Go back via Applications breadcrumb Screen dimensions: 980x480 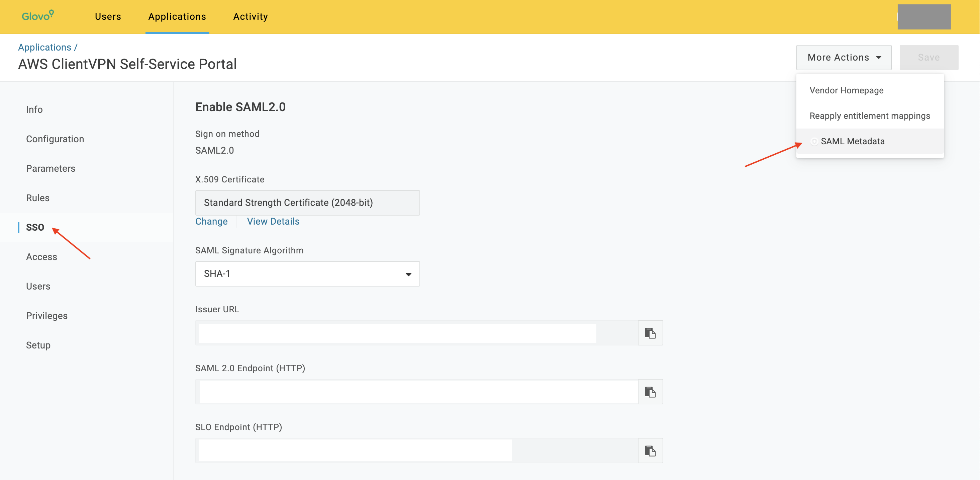(44, 47)
